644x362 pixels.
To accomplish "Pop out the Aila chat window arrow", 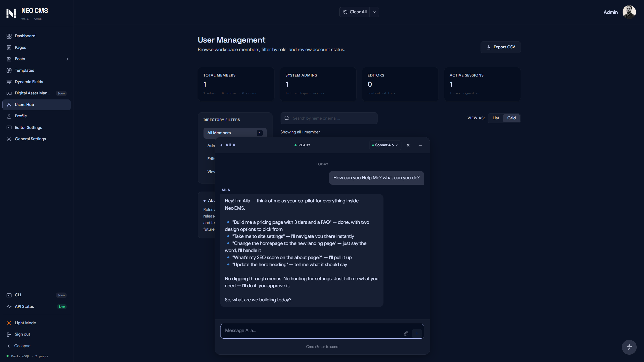I will tap(408, 145).
